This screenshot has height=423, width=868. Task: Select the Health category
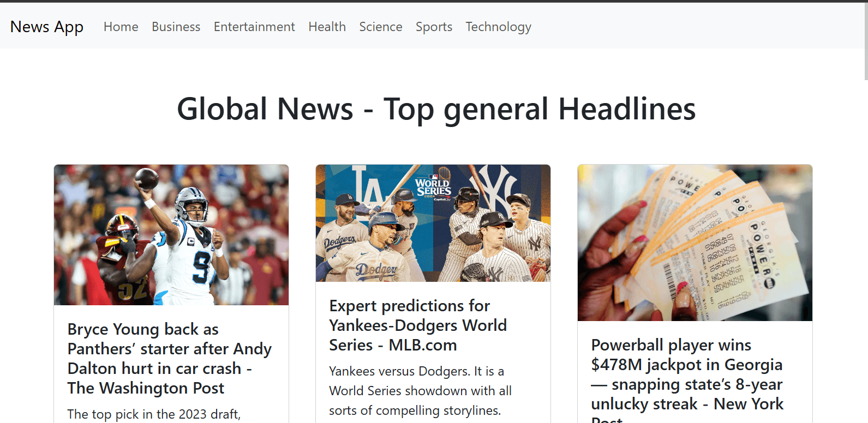coord(327,27)
